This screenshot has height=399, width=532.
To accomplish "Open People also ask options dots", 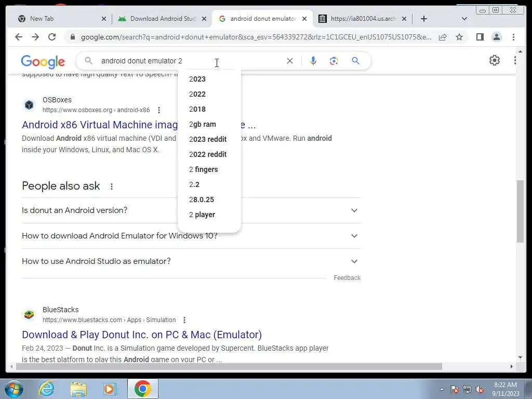I will pyautogui.click(x=112, y=187).
